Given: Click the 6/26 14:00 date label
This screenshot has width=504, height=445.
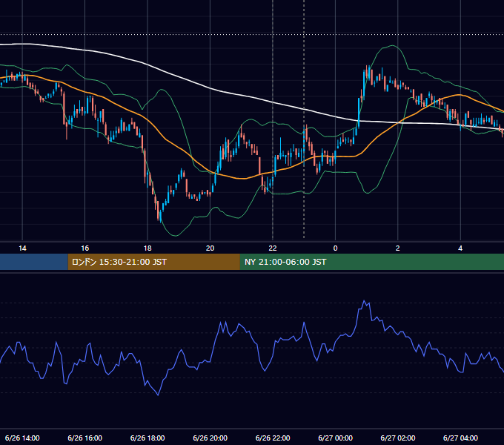Looking at the screenshot, I should [22, 438].
